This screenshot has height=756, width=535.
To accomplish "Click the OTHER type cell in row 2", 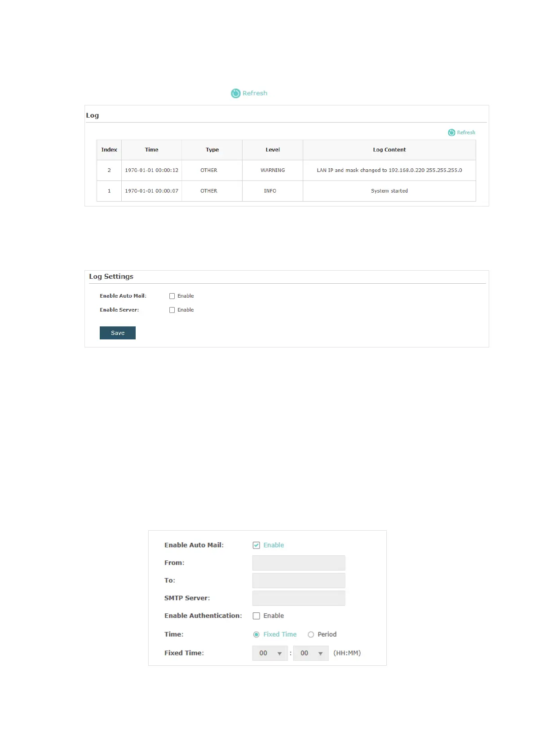I will [212, 171].
